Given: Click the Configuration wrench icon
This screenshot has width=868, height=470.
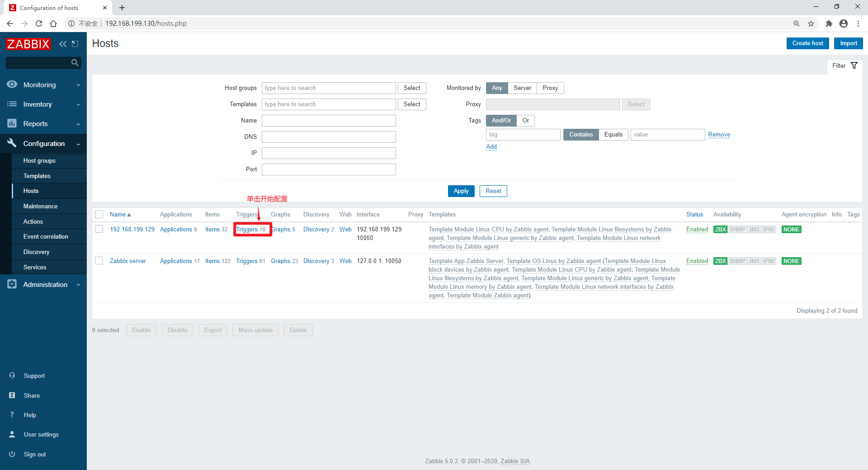Looking at the screenshot, I should [12, 143].
